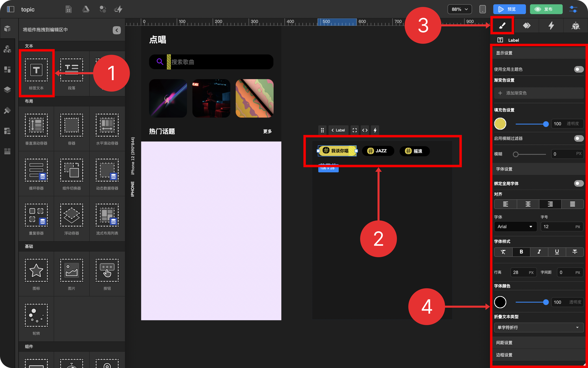Expand the 边框设置 section
The height and width of the screenshot is (368, 588).
pyautogui.click(x=539, y=355)
